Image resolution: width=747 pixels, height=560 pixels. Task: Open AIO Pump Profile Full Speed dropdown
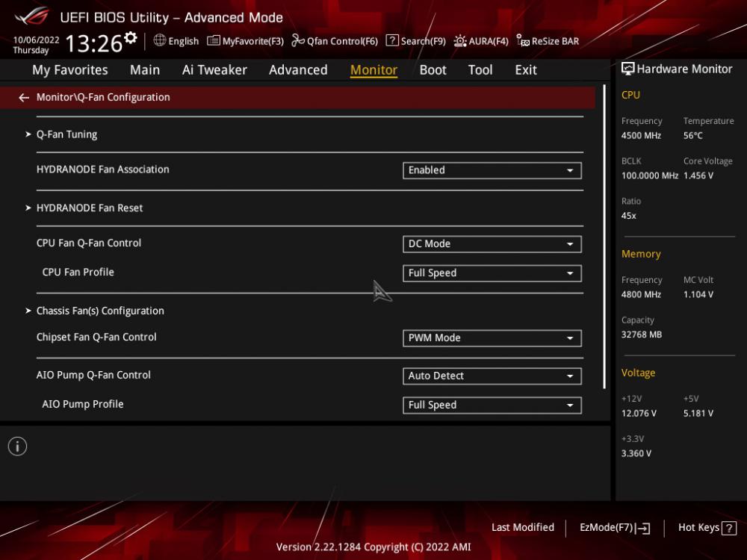point(492,405)
